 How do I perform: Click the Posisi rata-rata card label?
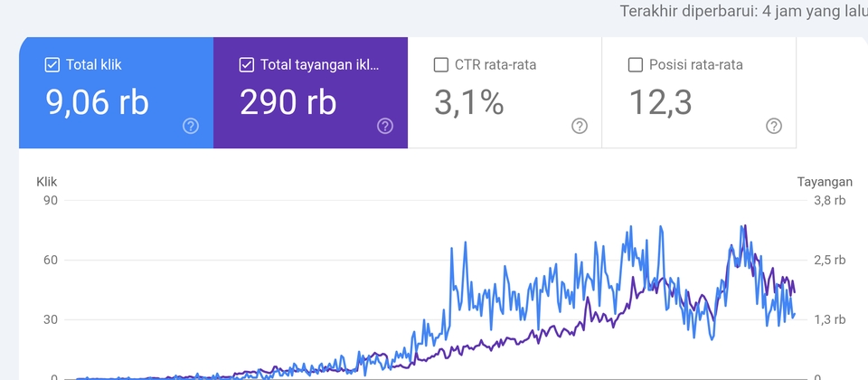[696, 65]
